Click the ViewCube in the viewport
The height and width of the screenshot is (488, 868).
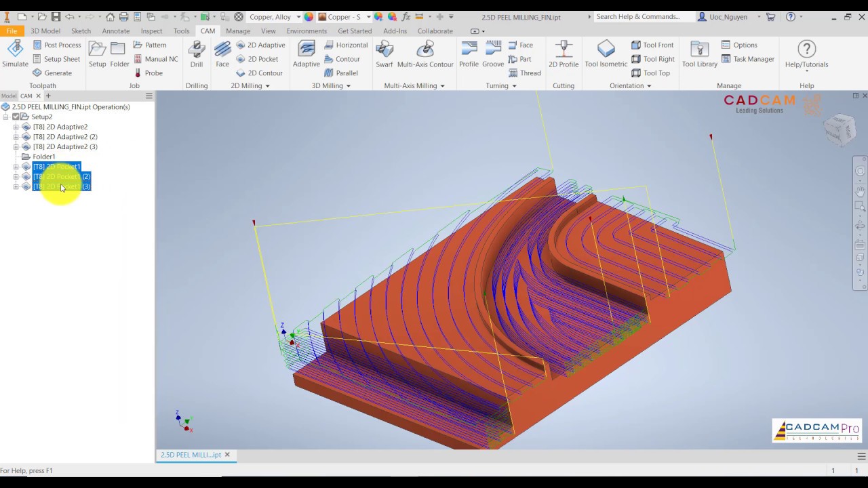(x=841, y=129)
